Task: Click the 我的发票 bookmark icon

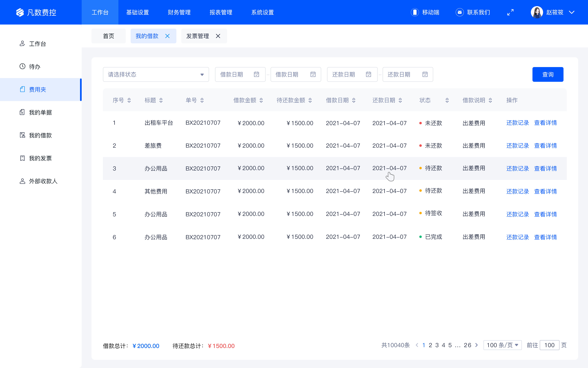Action: (x=22, y=158)
